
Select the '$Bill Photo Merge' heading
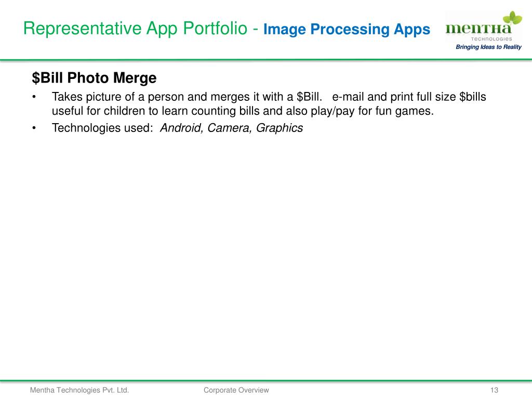94,78
